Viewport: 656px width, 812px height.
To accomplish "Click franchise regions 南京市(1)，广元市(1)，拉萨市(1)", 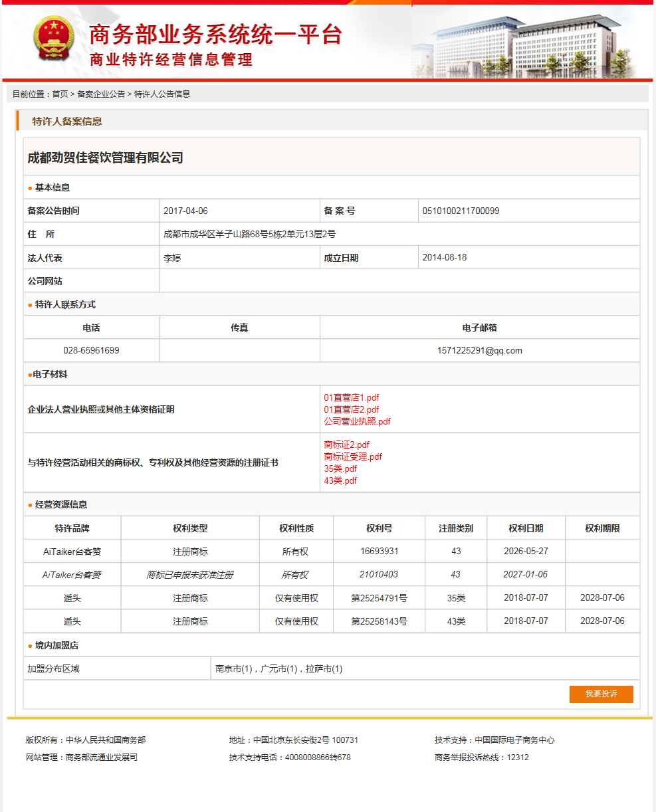I will coord(279,668).
